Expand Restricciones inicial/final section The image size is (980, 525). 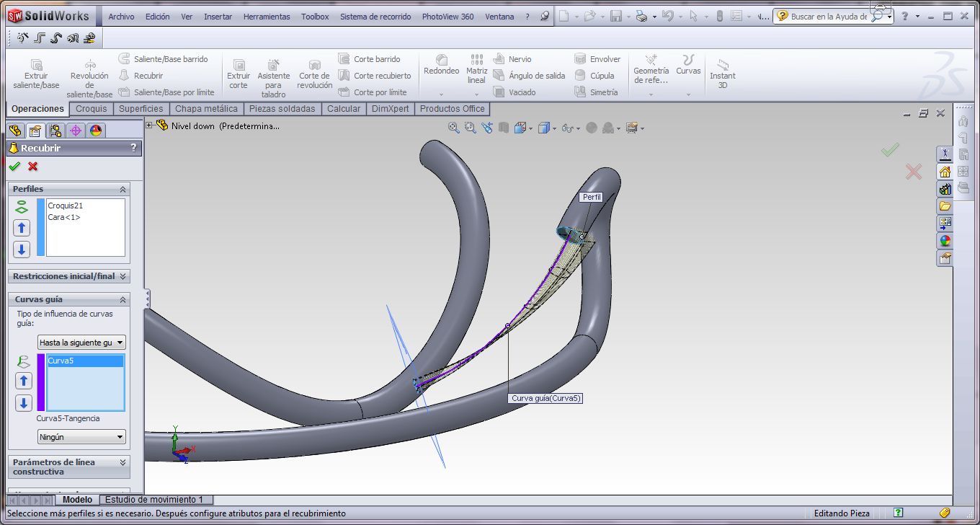point(122,276)
